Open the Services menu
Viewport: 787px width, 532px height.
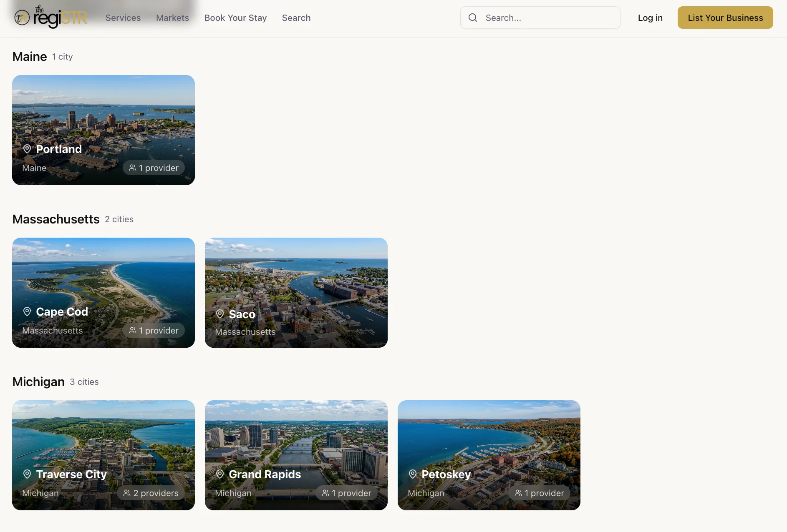[123, 18]
